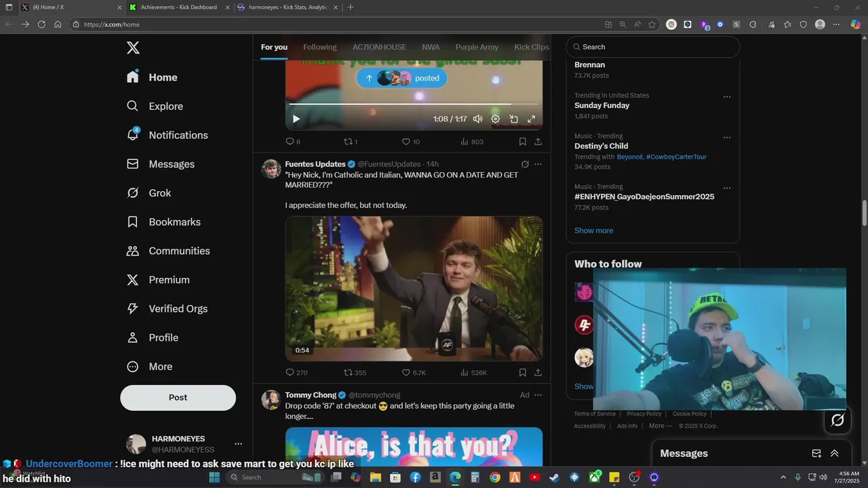This screenshot has height=488, width=868.
Task: Switch to the For you tab
Action: [x=274, y=47]
